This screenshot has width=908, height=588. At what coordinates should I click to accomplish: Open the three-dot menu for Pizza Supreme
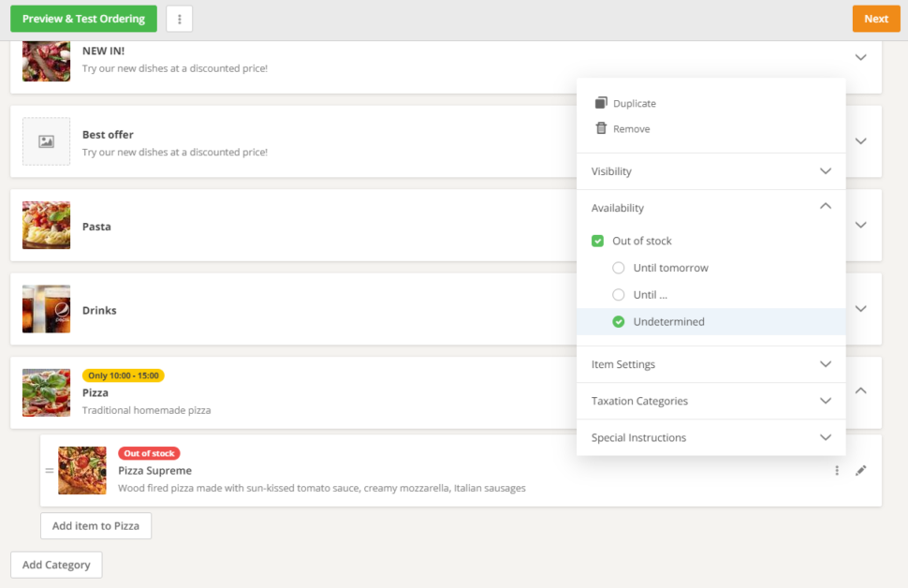coord(836,471)
